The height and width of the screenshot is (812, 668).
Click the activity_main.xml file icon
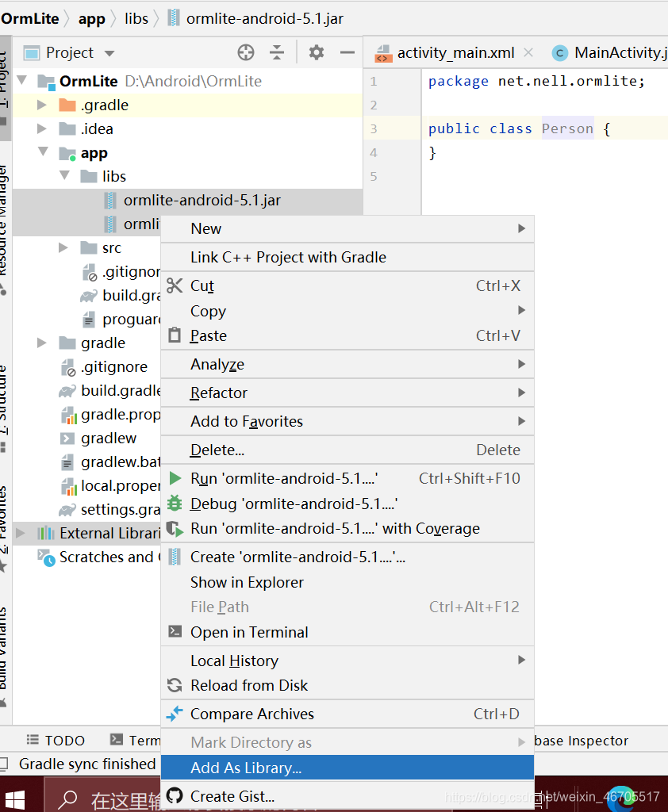click(383, 53)
